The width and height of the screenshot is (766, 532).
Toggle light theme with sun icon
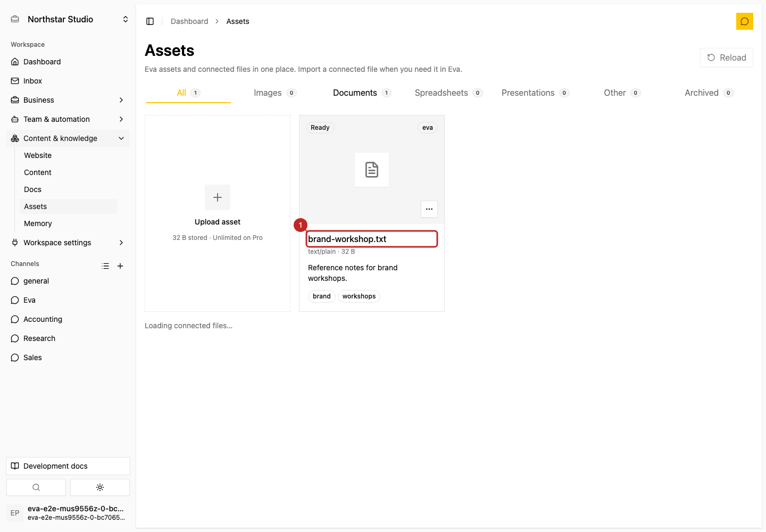(x=100, y=487)
